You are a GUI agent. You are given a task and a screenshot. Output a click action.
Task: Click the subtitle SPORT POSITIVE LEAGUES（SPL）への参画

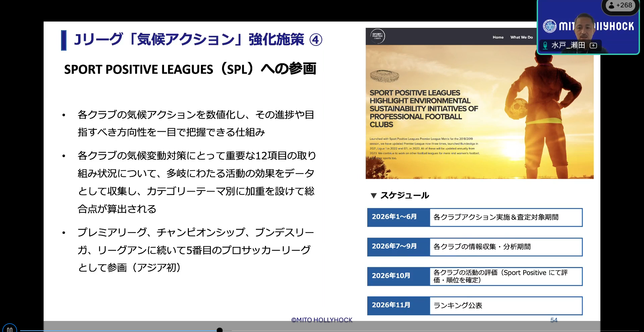pyautogui.click(x=190, y=69)
